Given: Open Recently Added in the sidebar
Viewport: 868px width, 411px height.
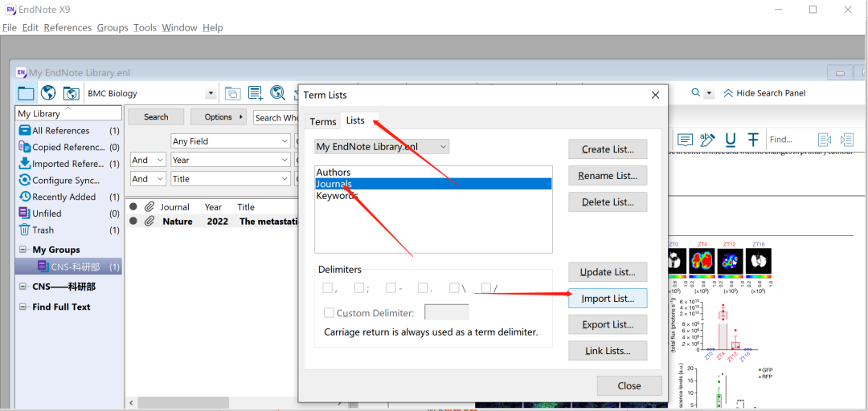Looking at the screenshot, I should tap(68, 197).
